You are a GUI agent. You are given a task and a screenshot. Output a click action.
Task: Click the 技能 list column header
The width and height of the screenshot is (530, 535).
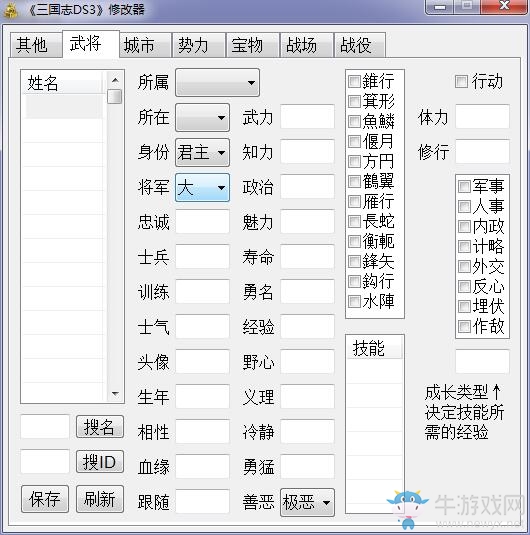tap(375, 348)
